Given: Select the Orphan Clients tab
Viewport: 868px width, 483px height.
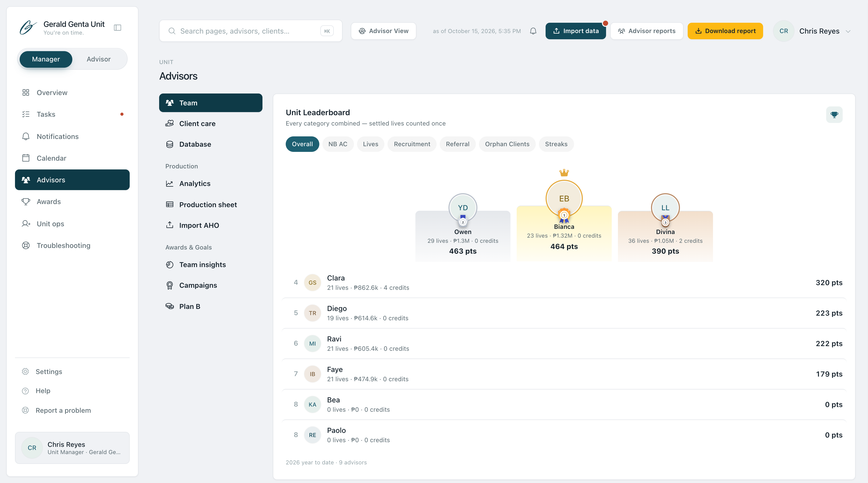Looking at the screenshot, I should point(507,144).
